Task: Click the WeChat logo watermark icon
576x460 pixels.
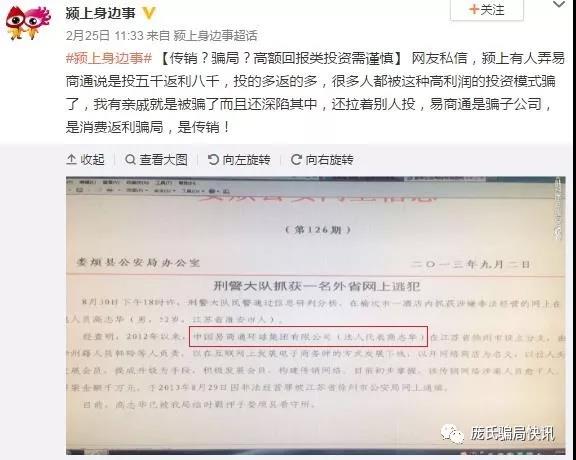Action: (x=453, y=434)
